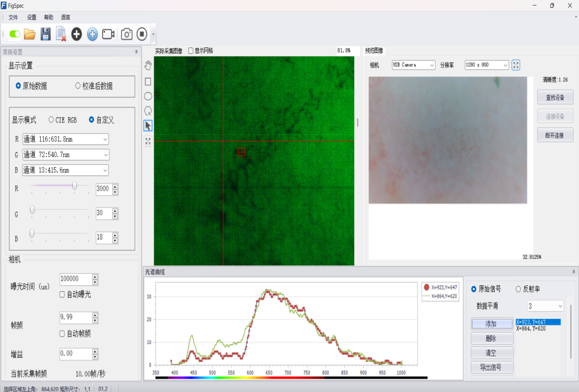Viewport: 579px width, 392px height.
Task: Enable the 显示网格 checkbox
Action: (191, 51)
